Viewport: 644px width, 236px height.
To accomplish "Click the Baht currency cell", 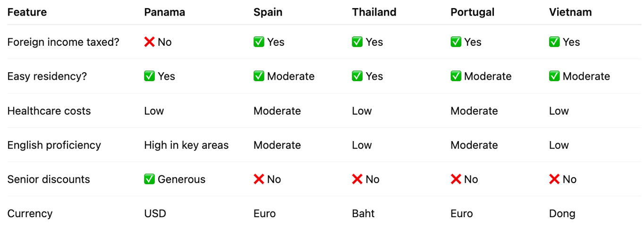I will tap(364, 213).
